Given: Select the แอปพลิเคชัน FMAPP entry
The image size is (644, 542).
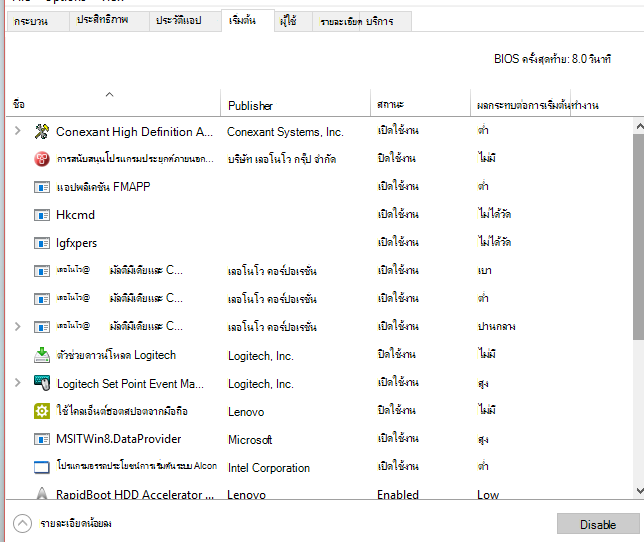Looking at the screenshot, I should 104,187.
